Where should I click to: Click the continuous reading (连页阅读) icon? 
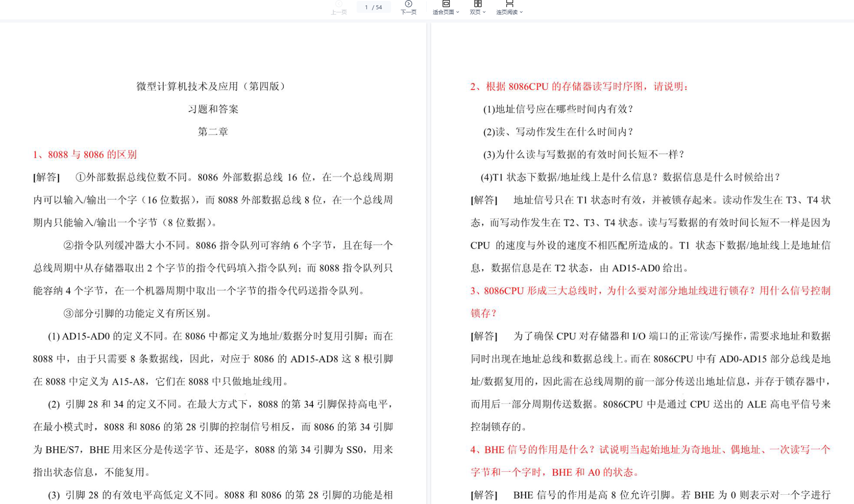point(509,4)
